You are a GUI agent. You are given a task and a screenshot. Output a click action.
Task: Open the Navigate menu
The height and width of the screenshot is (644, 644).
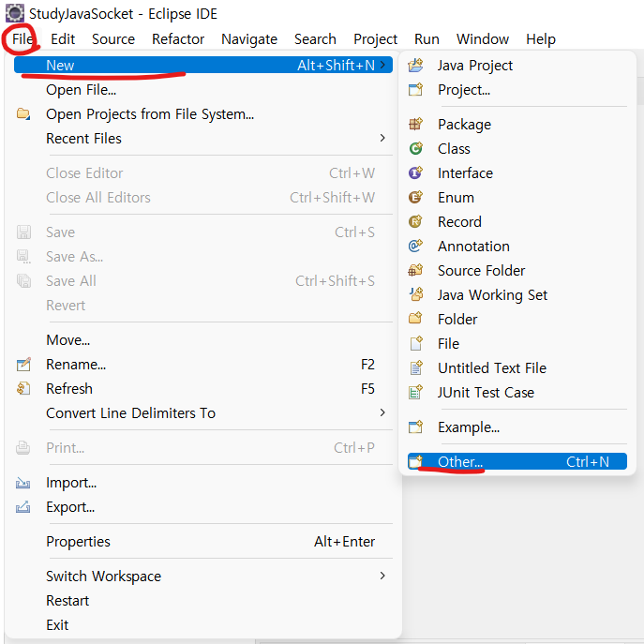click(x=249, y=39)
